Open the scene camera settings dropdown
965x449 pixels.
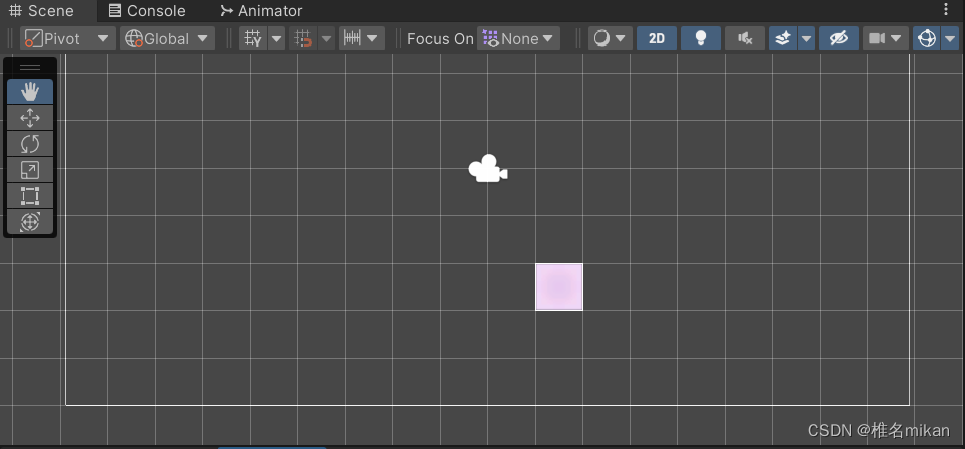pyautogui.click(x=886, y=38)
